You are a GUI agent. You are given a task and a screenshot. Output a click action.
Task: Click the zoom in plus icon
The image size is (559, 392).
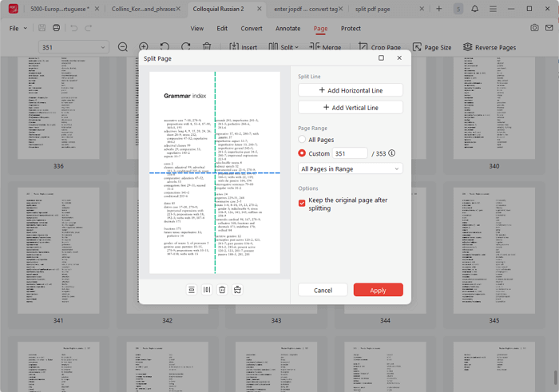pos(144,46)
